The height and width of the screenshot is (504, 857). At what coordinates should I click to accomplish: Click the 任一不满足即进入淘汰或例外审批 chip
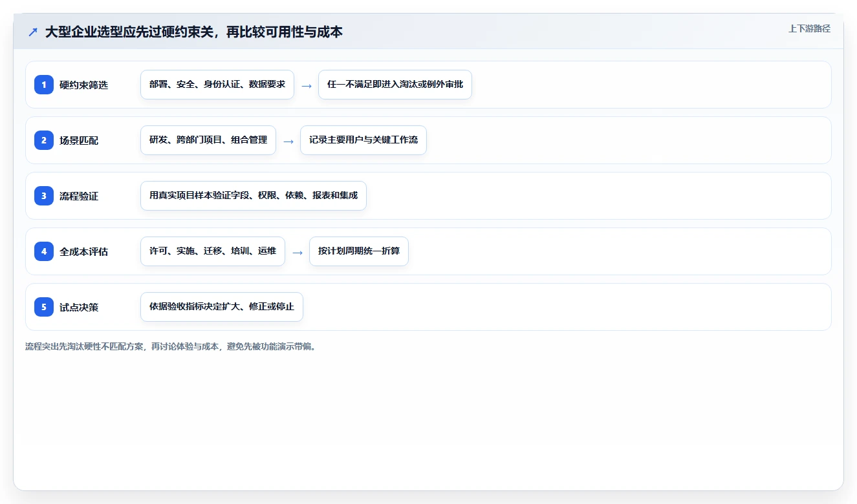(x=395, y=85)
